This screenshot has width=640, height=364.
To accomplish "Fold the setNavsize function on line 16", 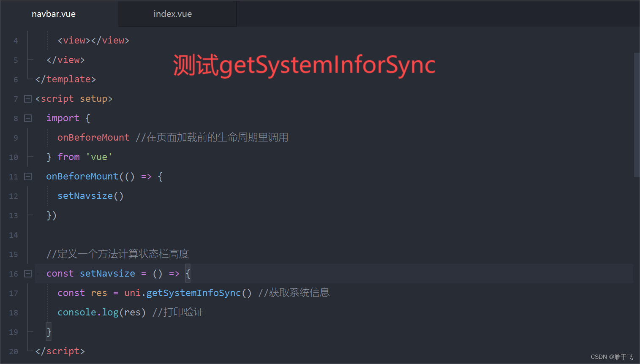I will click(x=28, y=274).
